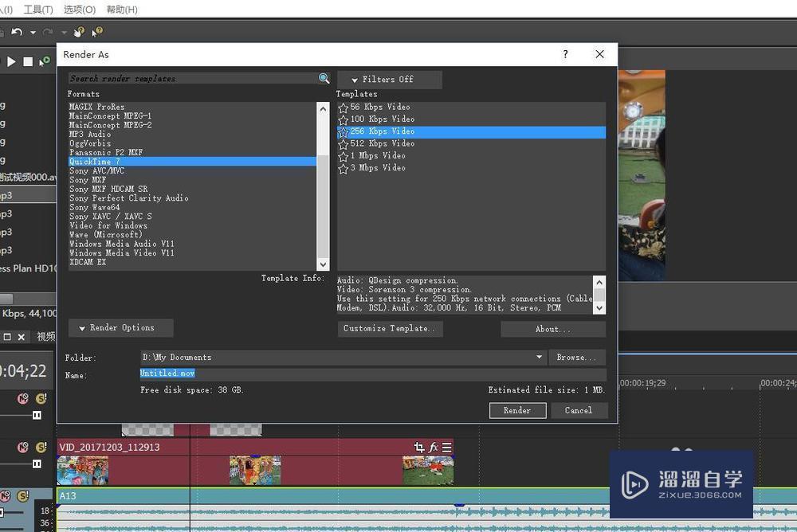Image resolution: width=797 pixels, height=532 pixels.
Task: Select the Panasonic P2 MXF format
Action: (x=192, y=152)
